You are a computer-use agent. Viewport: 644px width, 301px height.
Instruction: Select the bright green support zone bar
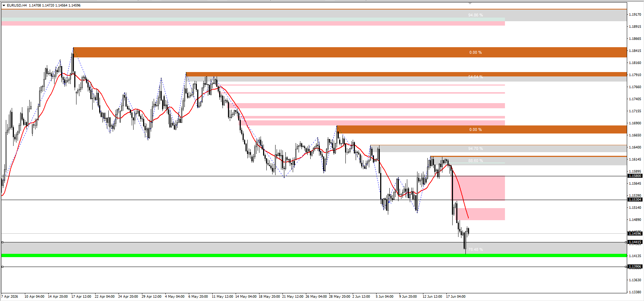314,256
